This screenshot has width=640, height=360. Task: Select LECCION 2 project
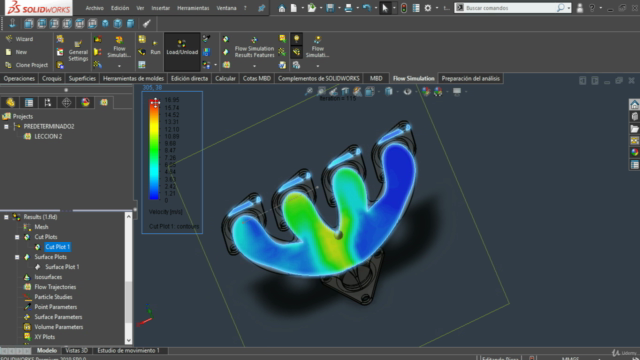pyautogui.click(x=48, y=136)
